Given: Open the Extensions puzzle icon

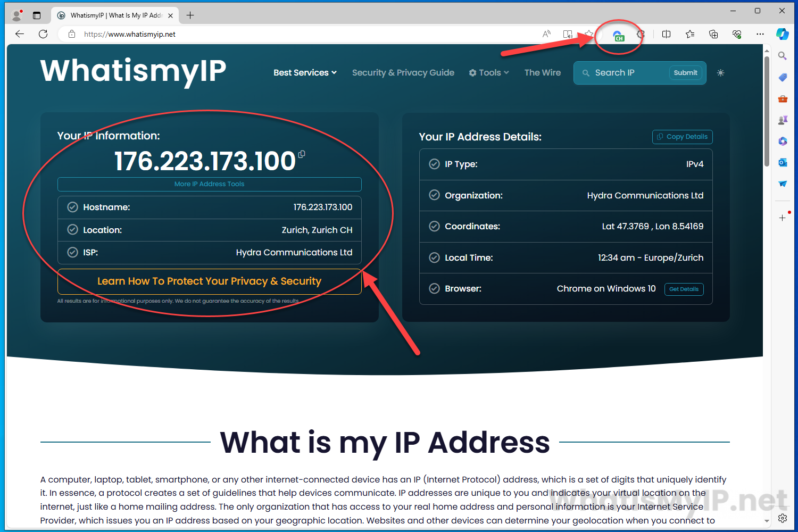Looking at the screenshot, I should 641,34.
